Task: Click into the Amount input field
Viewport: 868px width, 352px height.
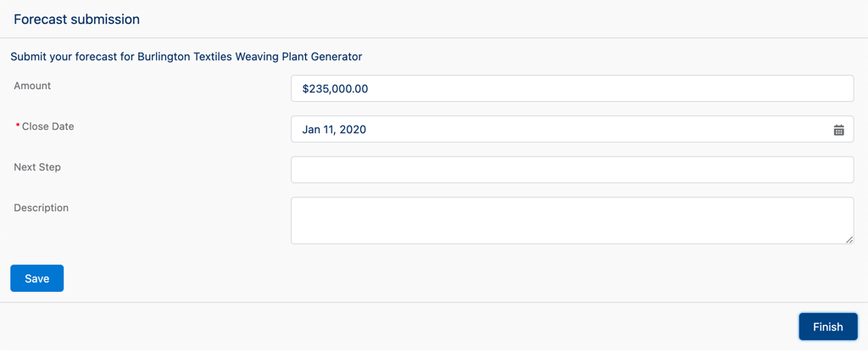Action: pos(571,88)
